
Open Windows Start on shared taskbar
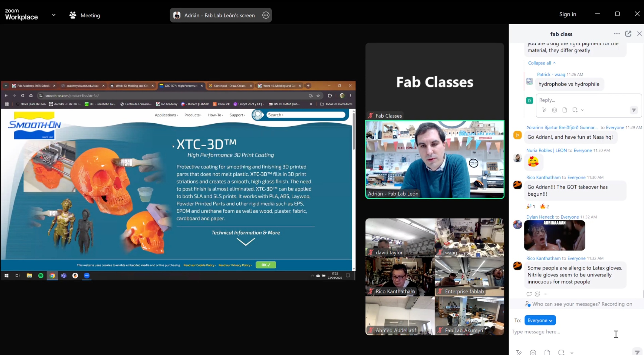[x=6, y=276]
